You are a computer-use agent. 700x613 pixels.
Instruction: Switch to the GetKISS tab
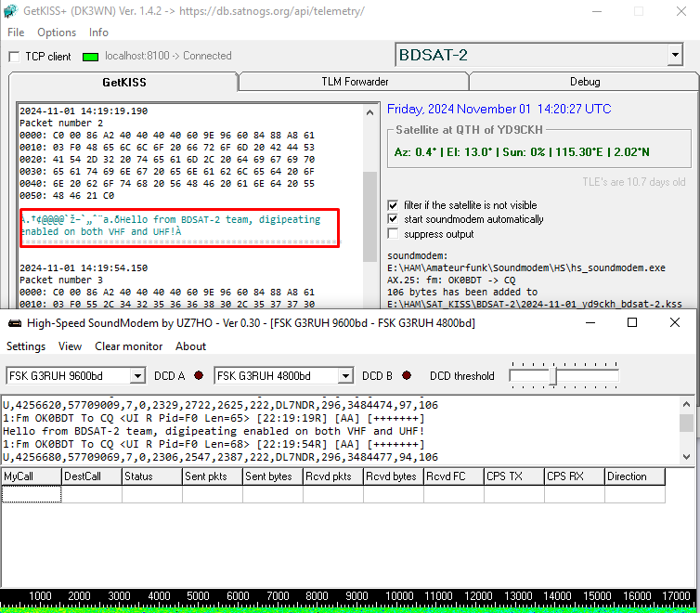[x=124, y=82]
